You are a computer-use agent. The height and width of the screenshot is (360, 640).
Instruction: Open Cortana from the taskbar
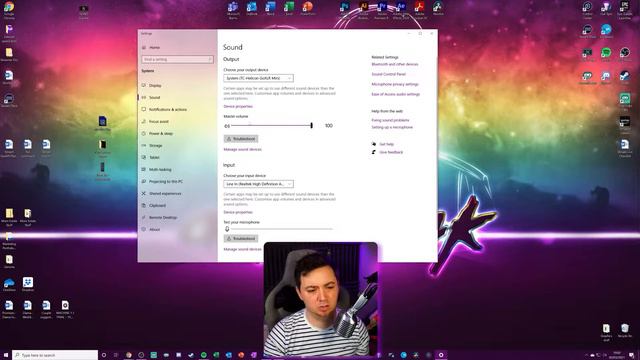click(x=104, y=355)
